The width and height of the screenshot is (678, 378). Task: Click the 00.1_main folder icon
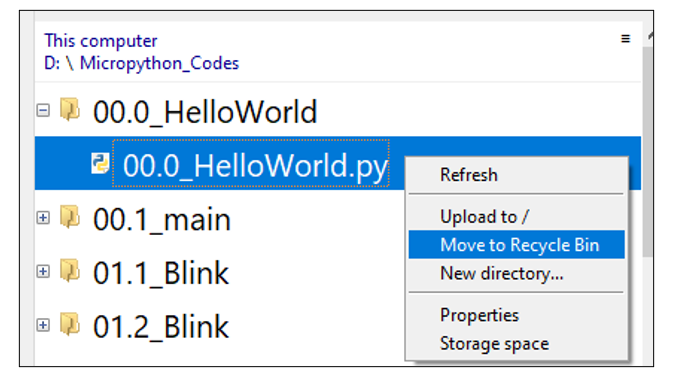click(x=70, y=217)
